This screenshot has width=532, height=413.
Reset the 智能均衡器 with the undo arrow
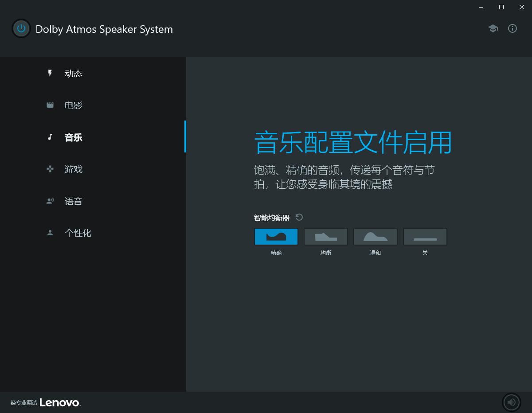click(299, 217)
